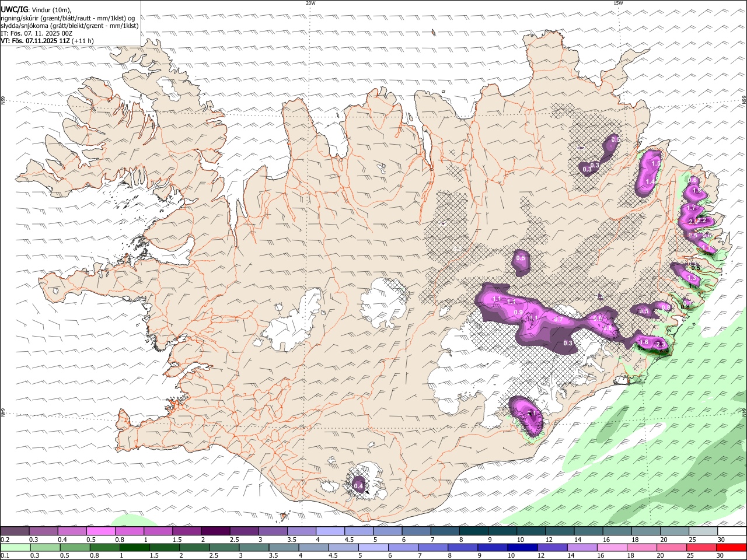
Task: Select the palest green lower swatch between 0.1 and 0.3
Action: point(15,547)
